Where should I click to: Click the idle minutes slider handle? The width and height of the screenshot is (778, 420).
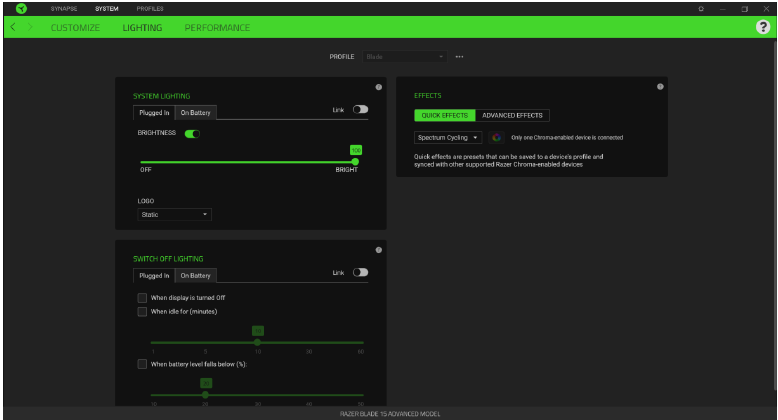pos(257,343)
